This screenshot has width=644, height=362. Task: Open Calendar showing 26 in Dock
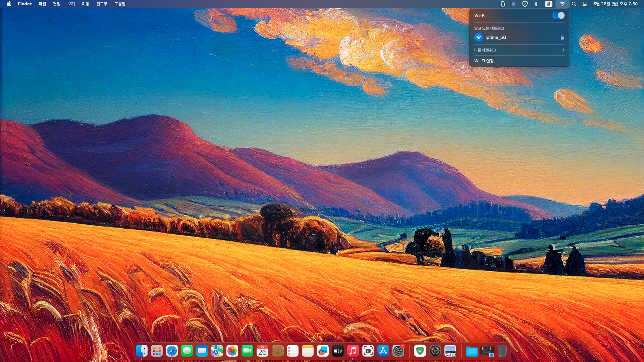(262, 351)
